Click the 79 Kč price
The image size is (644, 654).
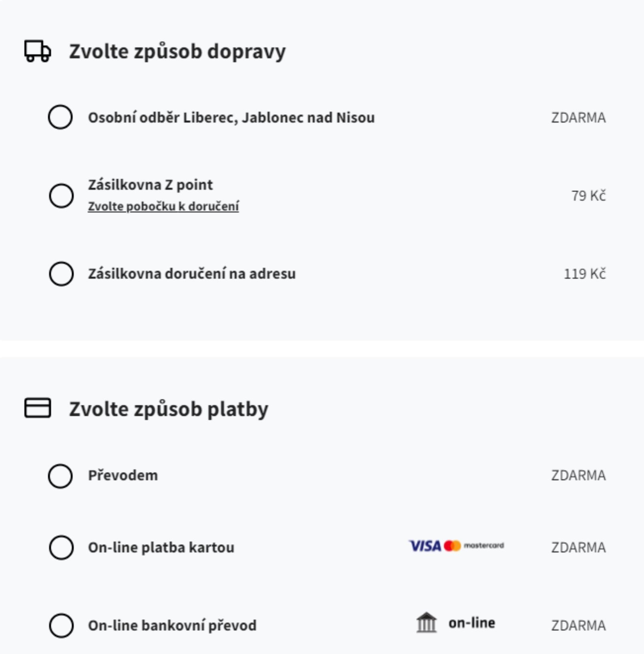(x=588, y=196)
